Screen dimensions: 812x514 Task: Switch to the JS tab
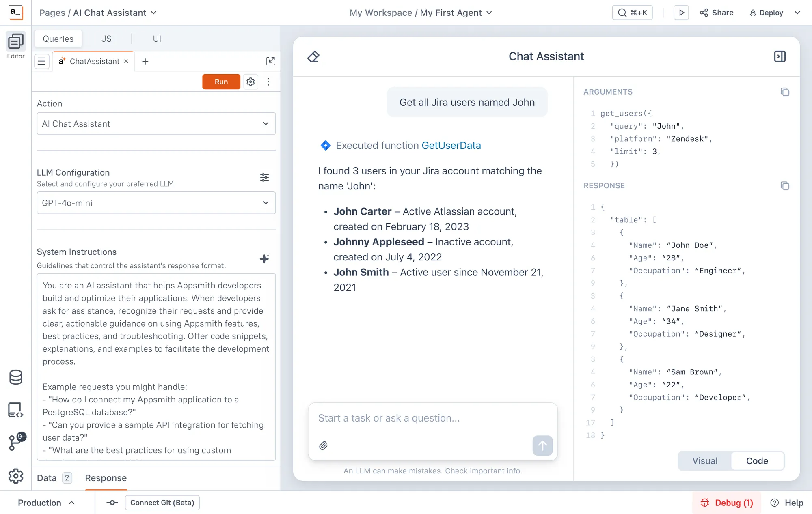pos(106,39)
